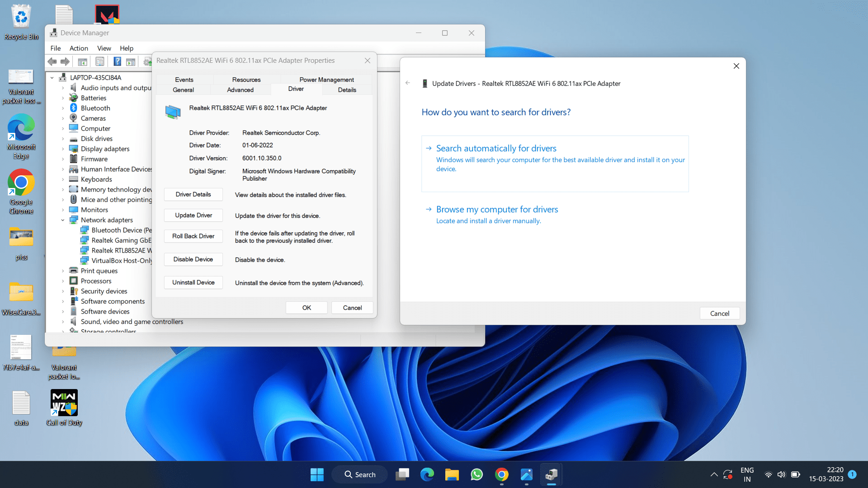Screen dimensions: 868x488
Task: Click Cancel in adapter Properties dialog
Action: click(x=352, y=308)
